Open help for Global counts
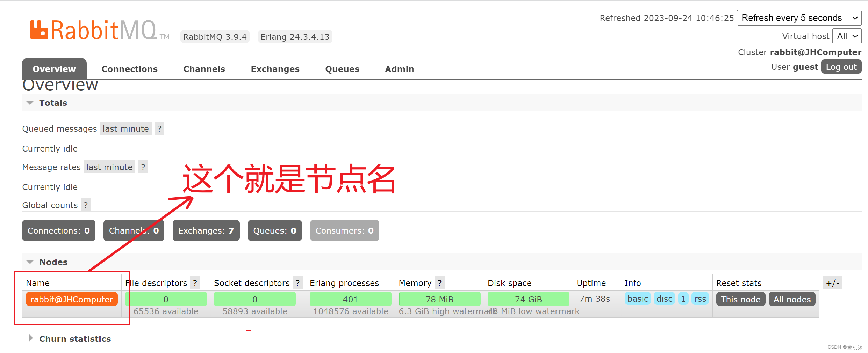Screen dimensions: 868x353 tap(86, 205)
